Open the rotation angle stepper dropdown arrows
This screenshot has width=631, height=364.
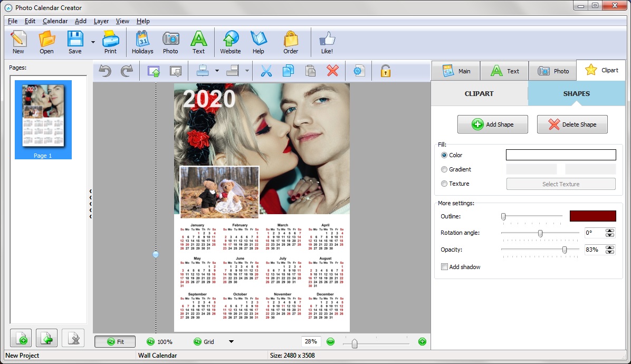tap(610, 233)
